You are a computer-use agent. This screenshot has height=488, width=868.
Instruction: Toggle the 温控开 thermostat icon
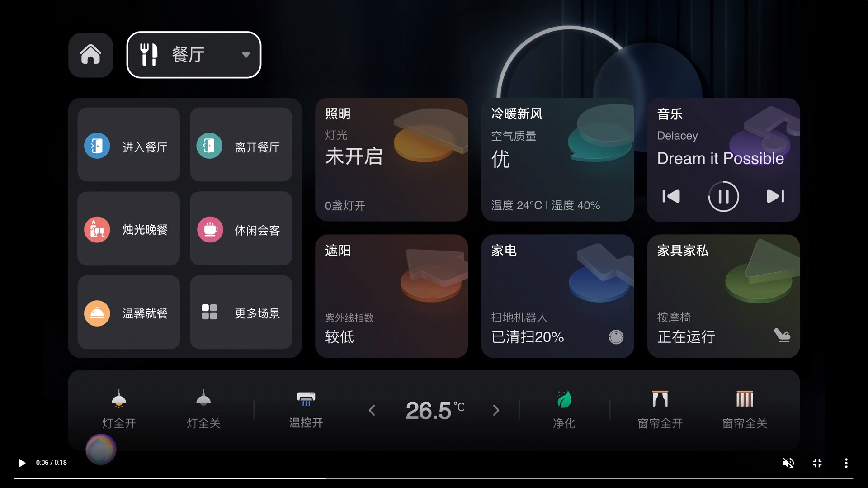(306, 398)
